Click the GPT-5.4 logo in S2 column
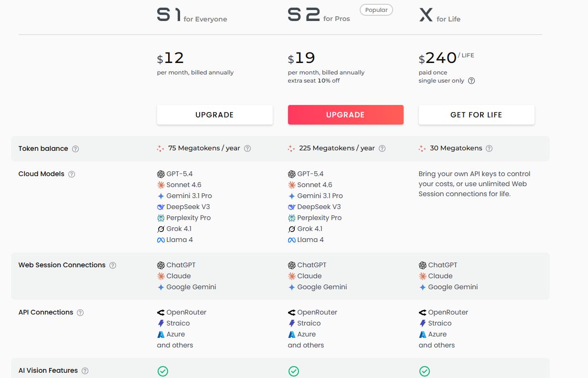 [x=292, y=174]
